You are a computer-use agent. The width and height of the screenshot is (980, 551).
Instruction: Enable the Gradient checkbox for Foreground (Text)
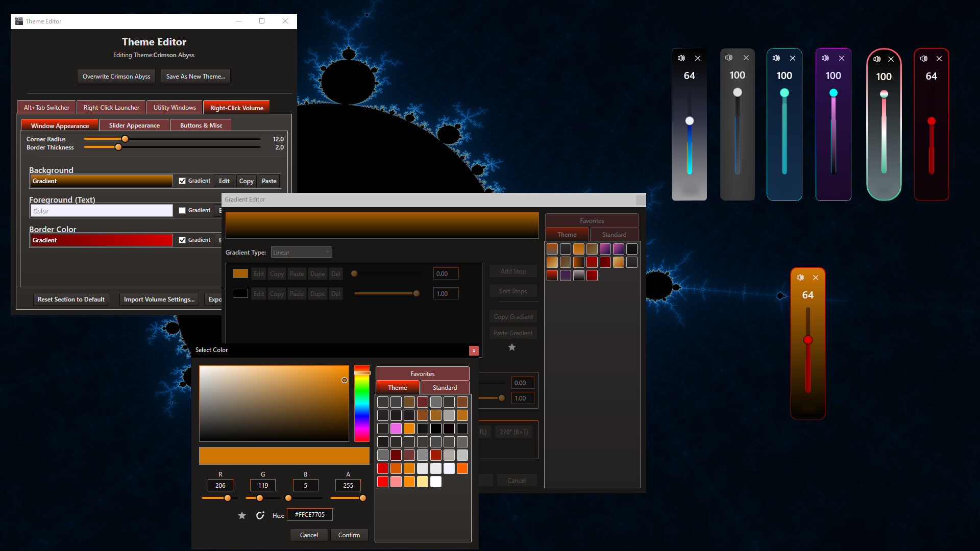pos(182,210)
